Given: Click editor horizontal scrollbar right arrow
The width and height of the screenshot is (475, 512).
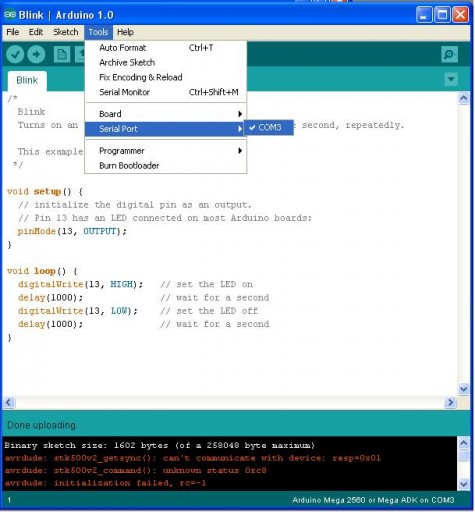Looking at the screenshot, I should pyautogui.click(x=450, y=403).
